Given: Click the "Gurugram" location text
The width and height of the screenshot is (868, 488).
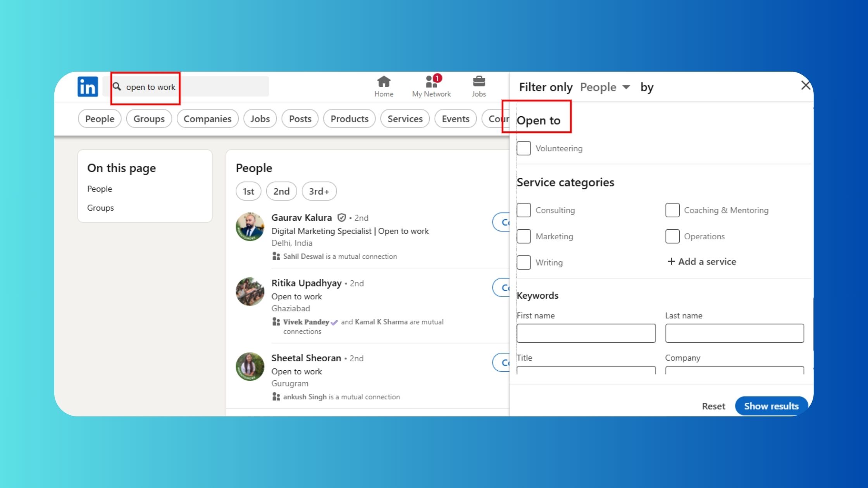Looking at the screenshot, I should coord(290,383).
